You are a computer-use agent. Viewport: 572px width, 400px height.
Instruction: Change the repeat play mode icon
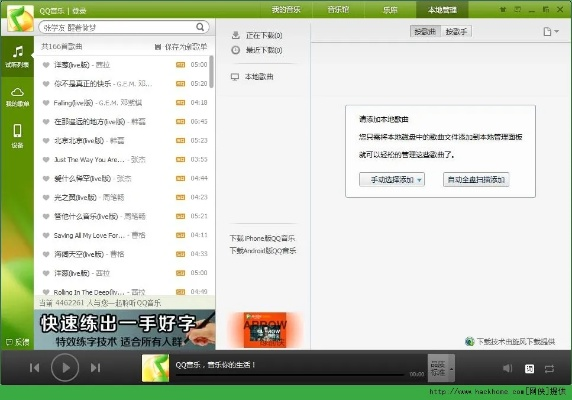tap(549, 369)
